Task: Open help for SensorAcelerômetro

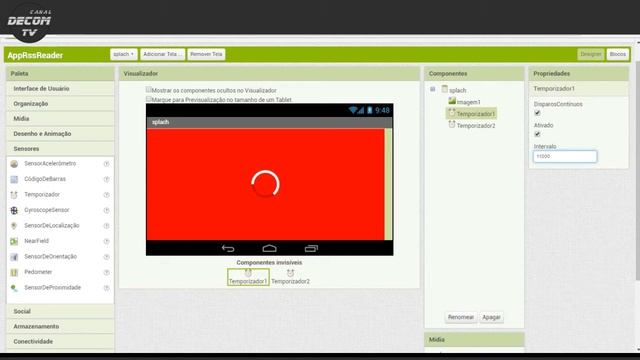Action: [x=106, y=164]
